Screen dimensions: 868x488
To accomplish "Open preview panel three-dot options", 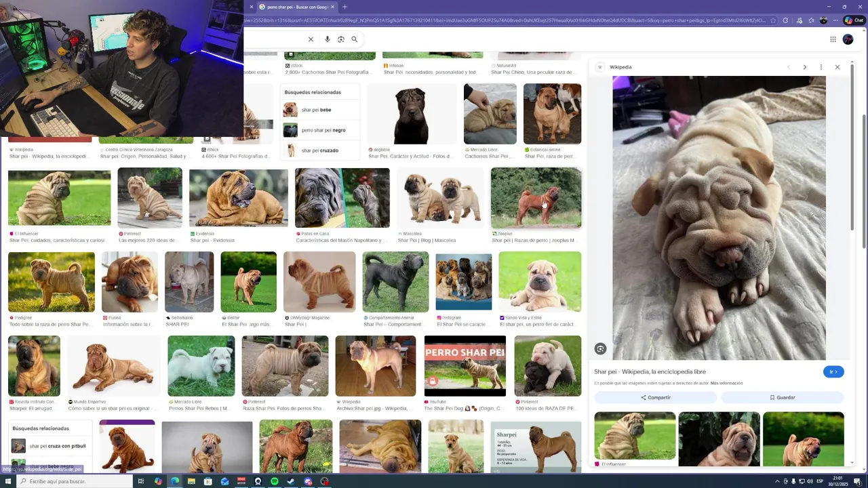I will click(x=821, y=67).
